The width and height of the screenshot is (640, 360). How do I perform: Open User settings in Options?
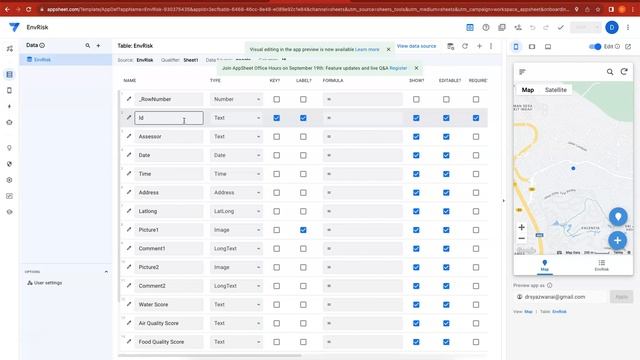click(44, 283)
